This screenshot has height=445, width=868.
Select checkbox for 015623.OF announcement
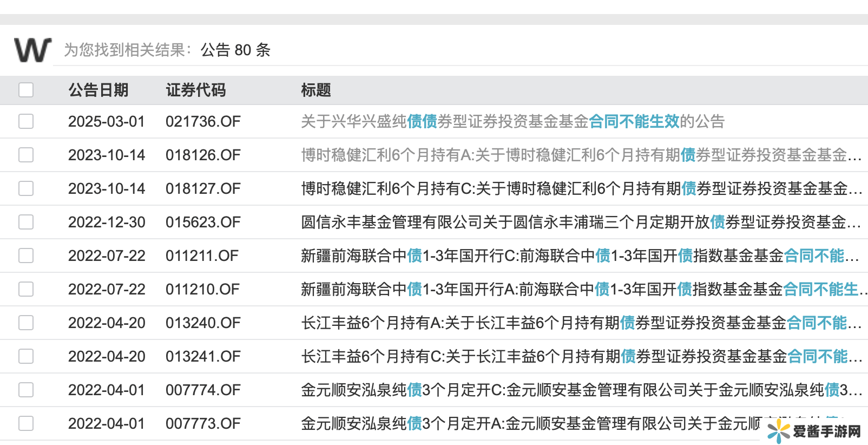click(x=26, y=222)
